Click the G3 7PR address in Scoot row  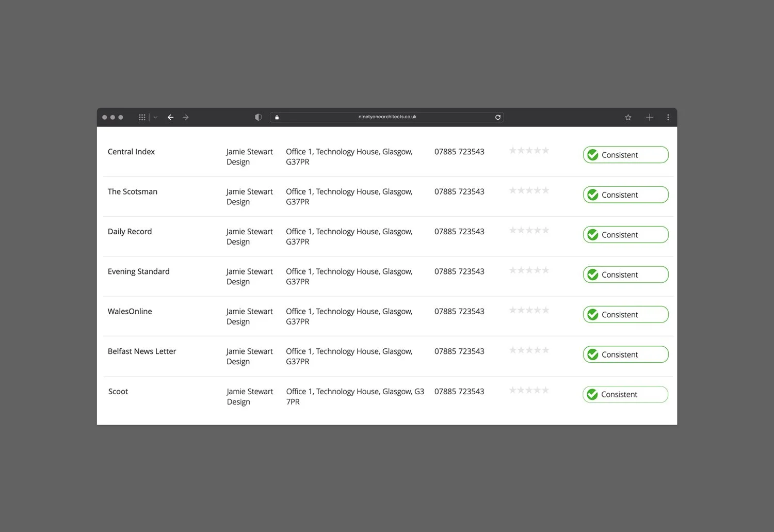(x=355, y=397)
